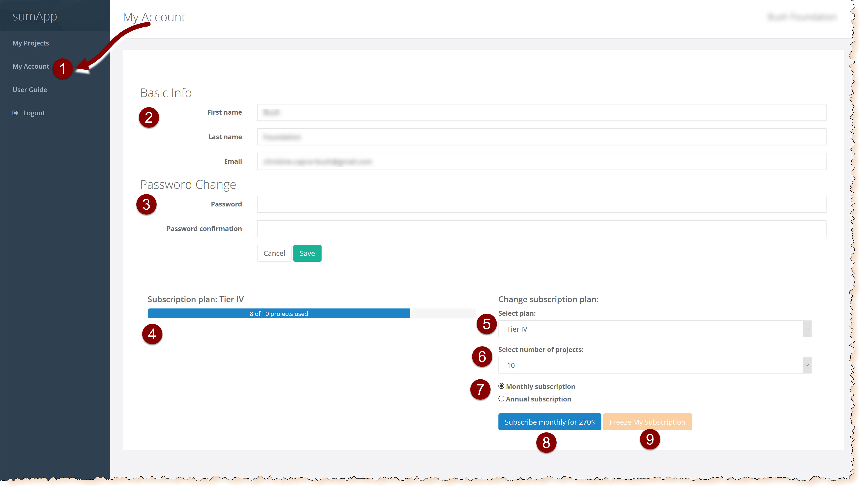Click the Cancel button
The image size is (868, 494).
pos(274,253)
